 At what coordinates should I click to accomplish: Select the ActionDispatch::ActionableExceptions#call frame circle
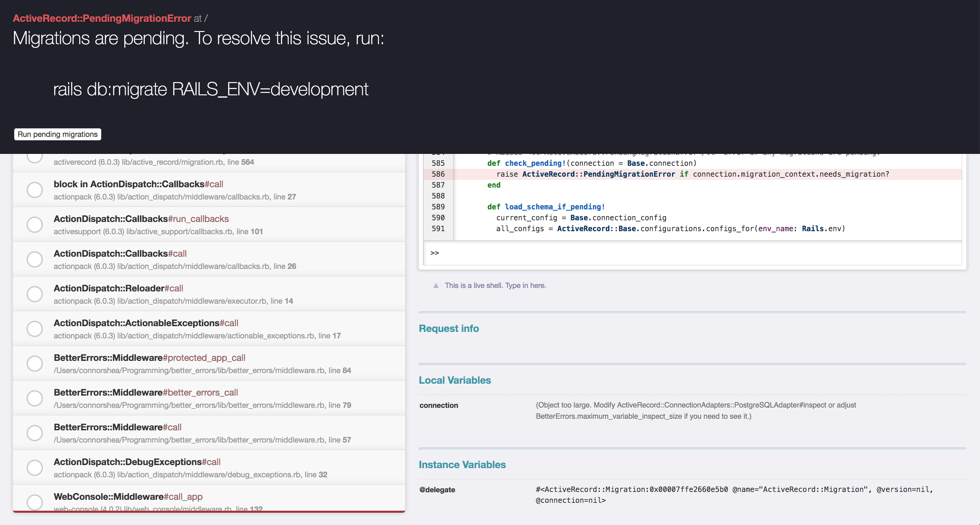35,329
